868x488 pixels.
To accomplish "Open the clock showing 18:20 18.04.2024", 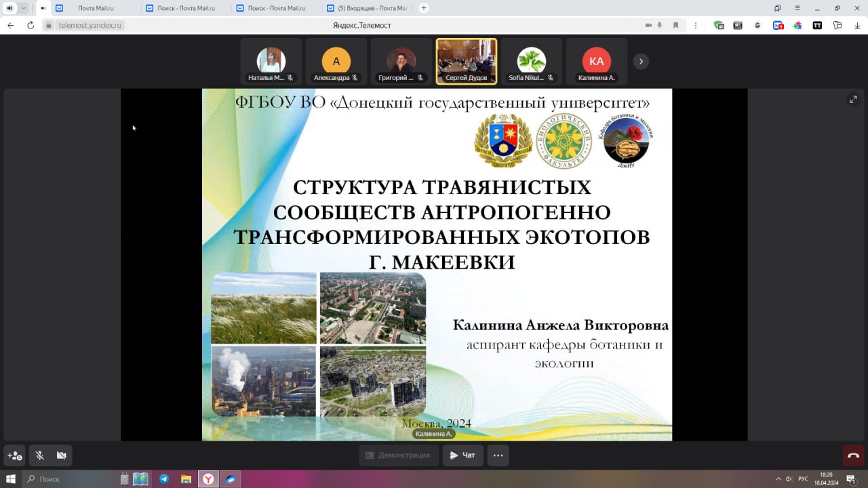I will [826, 479].
